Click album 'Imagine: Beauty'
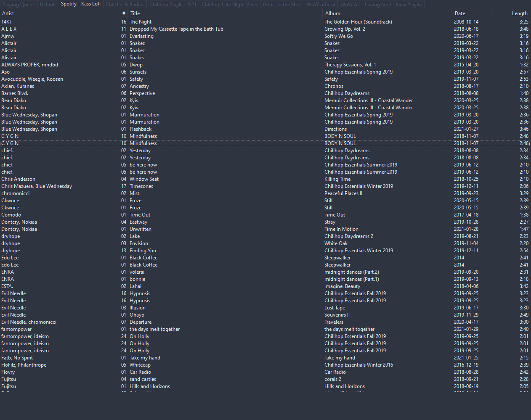Image resolution: width=531 pixels, height=420 pixels. 342,286
